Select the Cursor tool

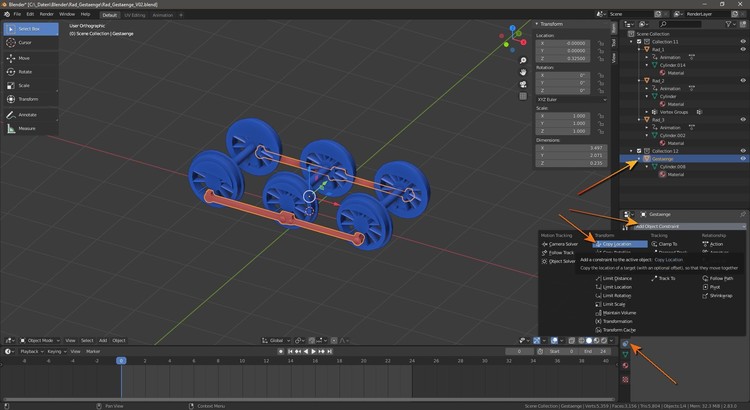(24, 43)
